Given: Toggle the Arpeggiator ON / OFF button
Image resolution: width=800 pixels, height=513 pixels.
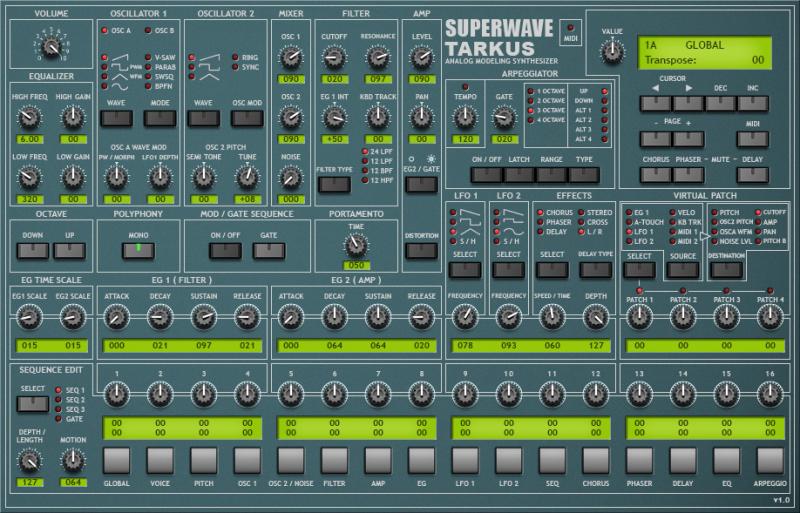Looking at the screenshot, I should point(487,175).
